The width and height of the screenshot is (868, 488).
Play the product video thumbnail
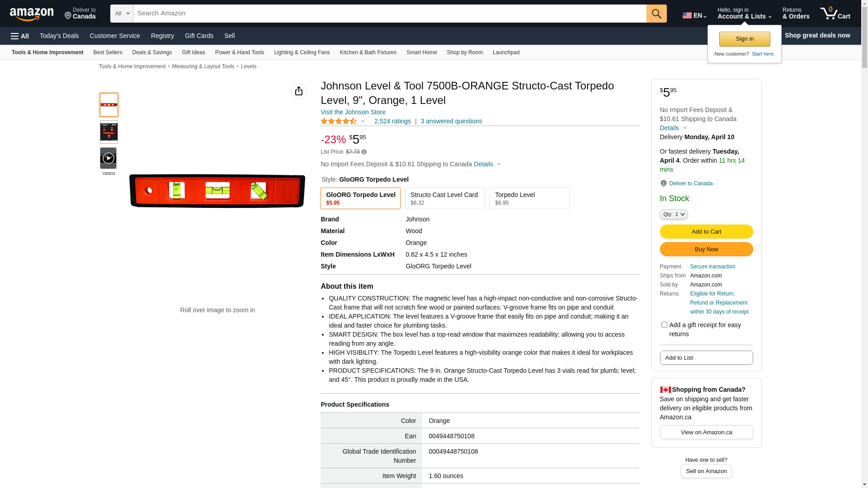coord(108,159)
